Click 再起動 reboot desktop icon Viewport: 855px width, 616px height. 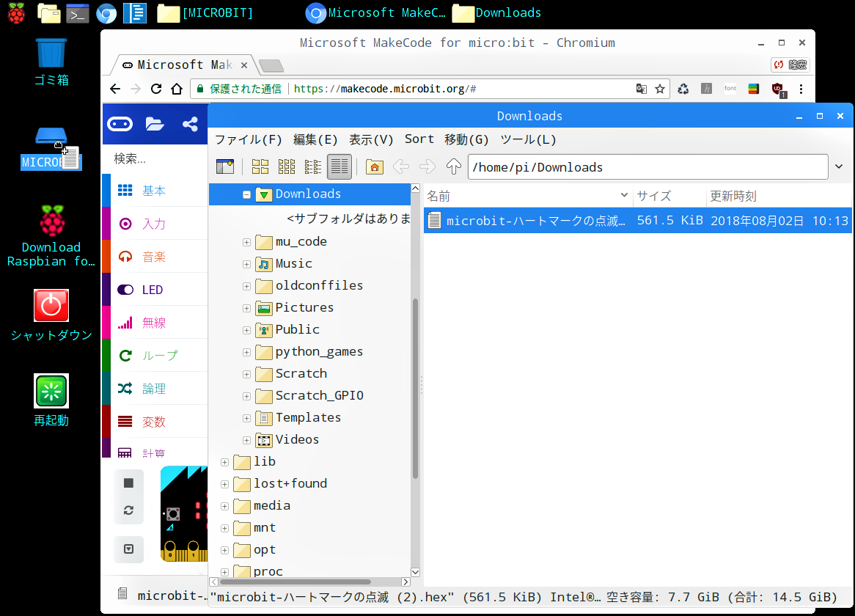tap(51, 400)
